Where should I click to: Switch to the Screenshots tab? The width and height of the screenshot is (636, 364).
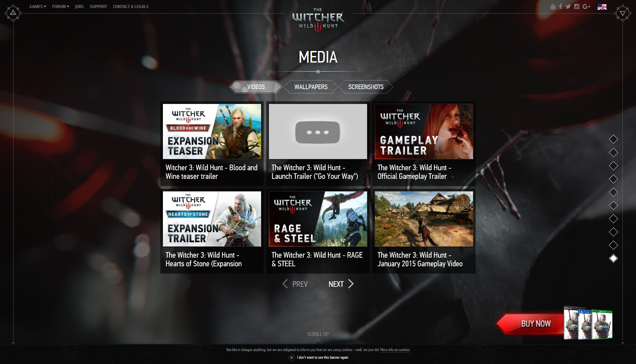(x=366, y=87)
